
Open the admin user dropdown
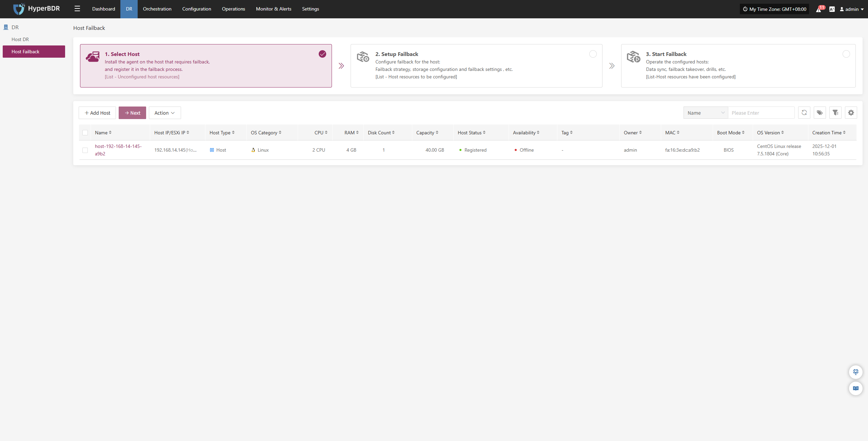(851, 9)
